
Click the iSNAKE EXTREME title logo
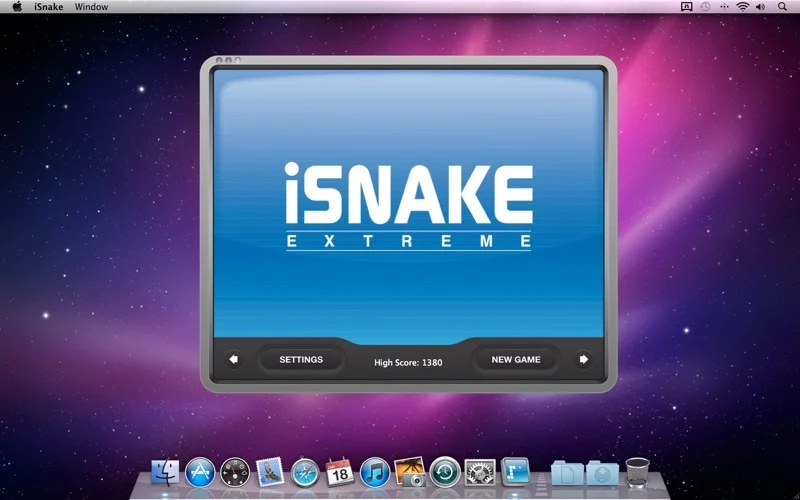pyautogui.click(x=408, y=206)
